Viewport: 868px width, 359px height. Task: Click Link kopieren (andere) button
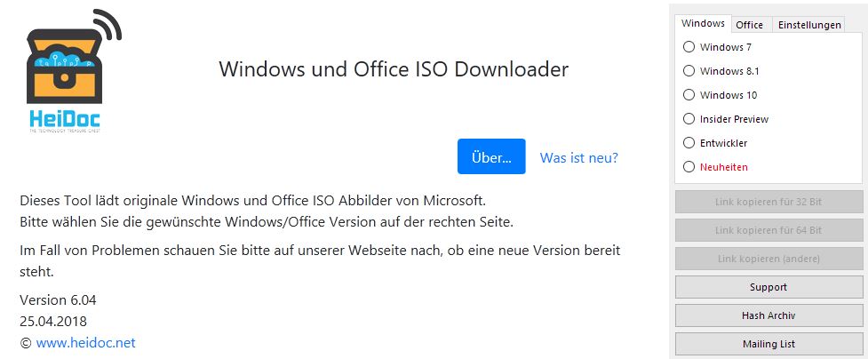(768, 259)
